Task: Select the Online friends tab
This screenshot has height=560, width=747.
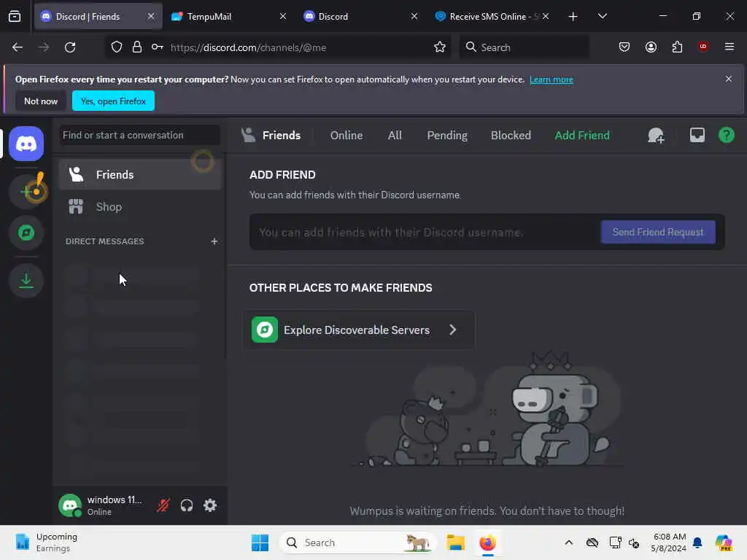Action: click(x=347, y=136)
